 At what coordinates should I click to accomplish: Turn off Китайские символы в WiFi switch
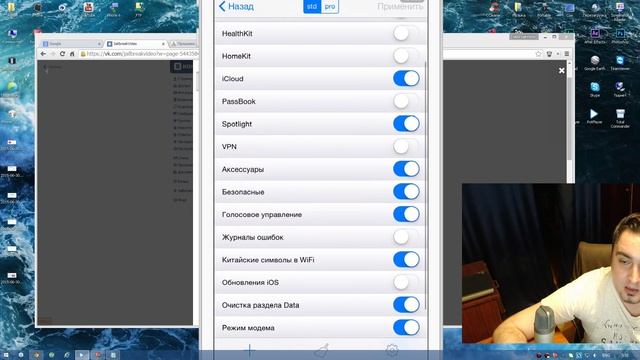406,260
